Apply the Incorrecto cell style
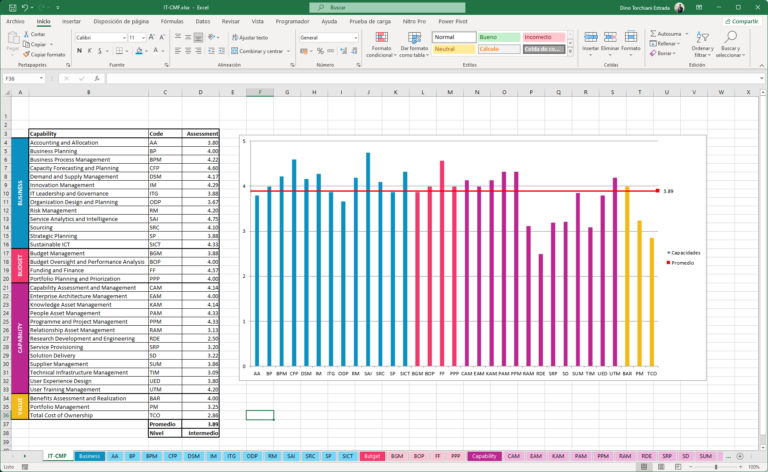Image resolution: width=768 pixels, height=472 pixels. tap(544, 37)
